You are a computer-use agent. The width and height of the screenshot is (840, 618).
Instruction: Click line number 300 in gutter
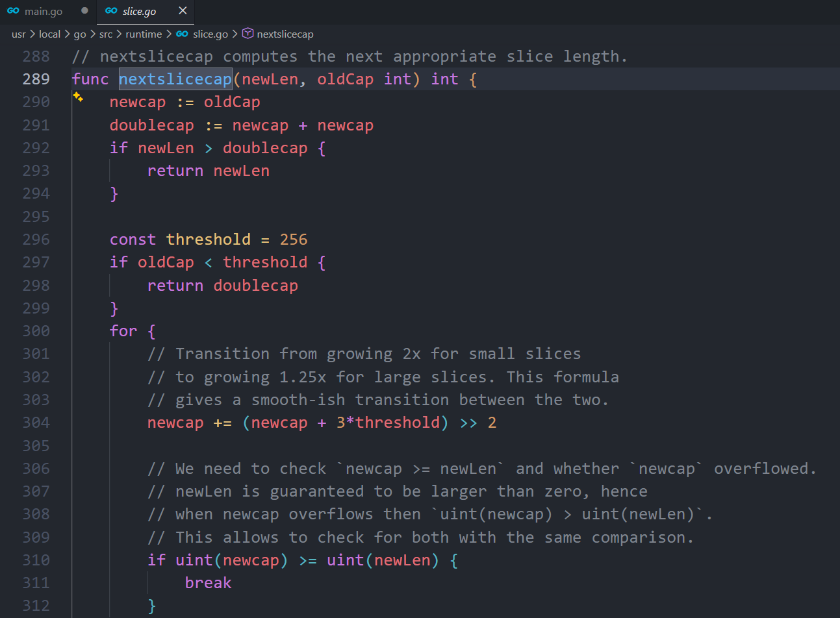(x=36, y=331)
